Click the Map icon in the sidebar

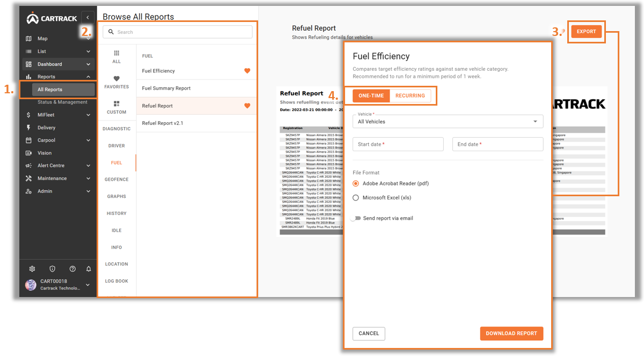point(28,39)
